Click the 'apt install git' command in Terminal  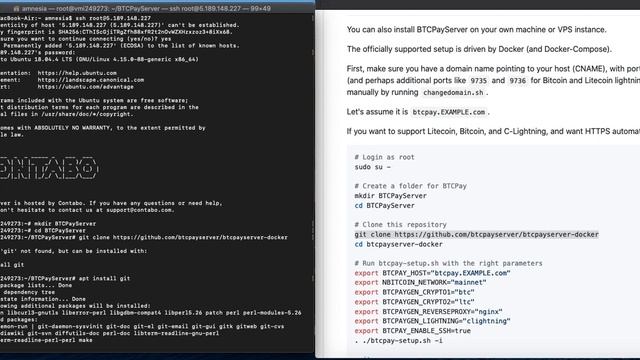(104, 279)
